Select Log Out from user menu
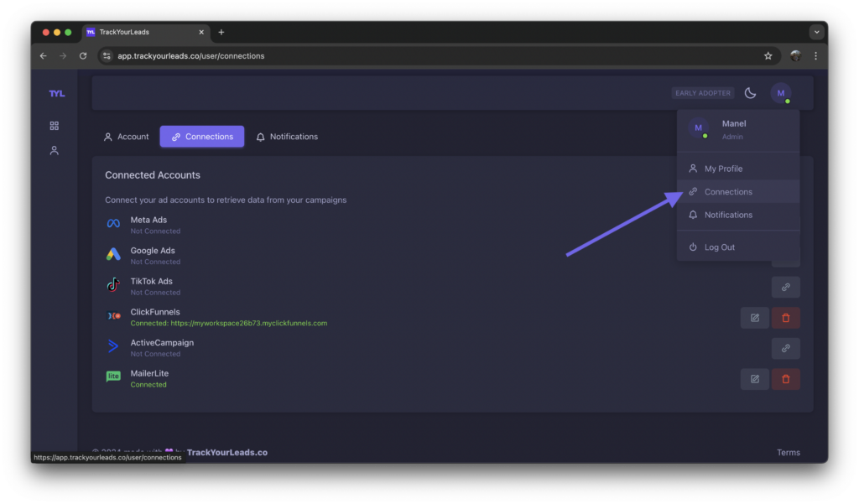Image resolution: width=859 pixels, height=504 pixels. click(738, 247)
